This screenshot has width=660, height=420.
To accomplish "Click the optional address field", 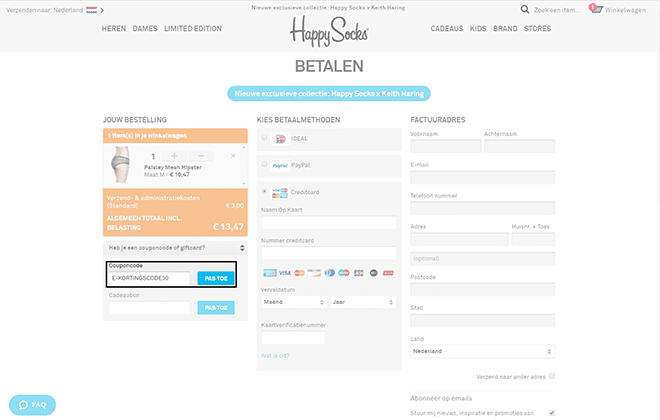I will click(x=482, y=258).
